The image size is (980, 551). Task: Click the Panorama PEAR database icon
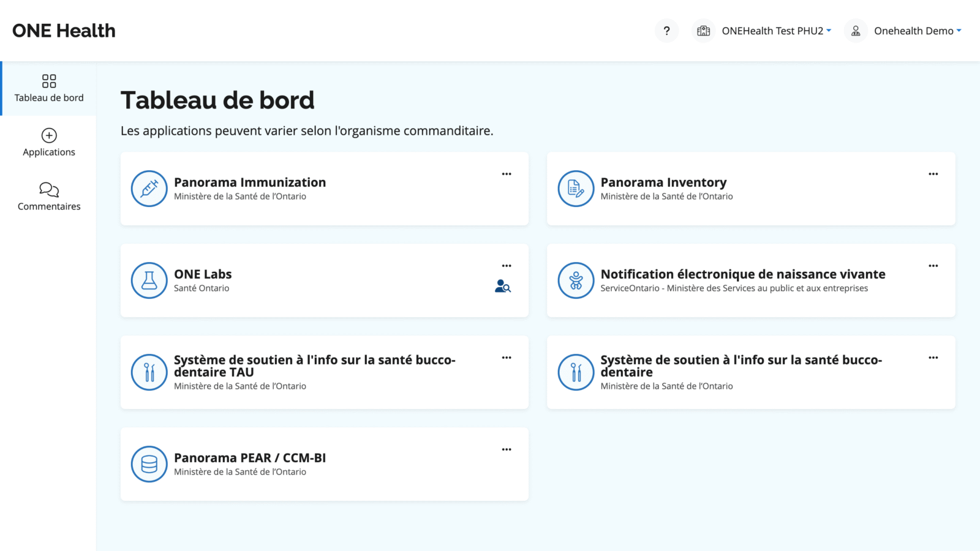point(149,464)
